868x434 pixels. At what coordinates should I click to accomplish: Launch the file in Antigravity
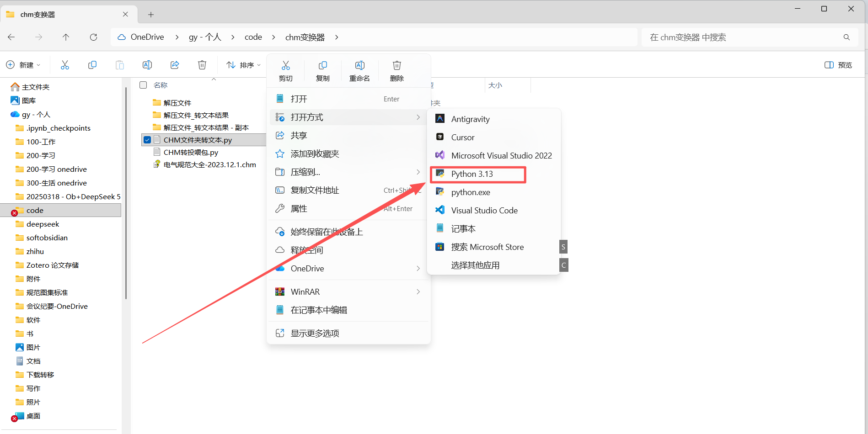coord(470,119)
